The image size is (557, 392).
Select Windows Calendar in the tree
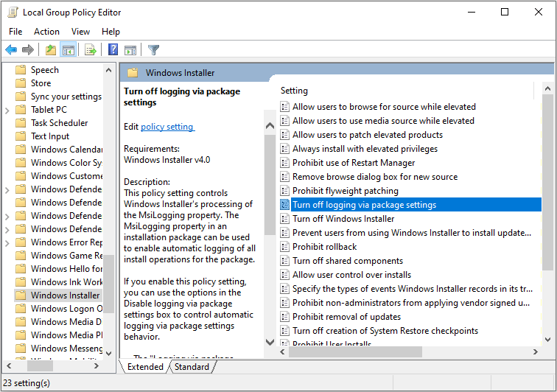pyautogui.click(x=66, y=150)
